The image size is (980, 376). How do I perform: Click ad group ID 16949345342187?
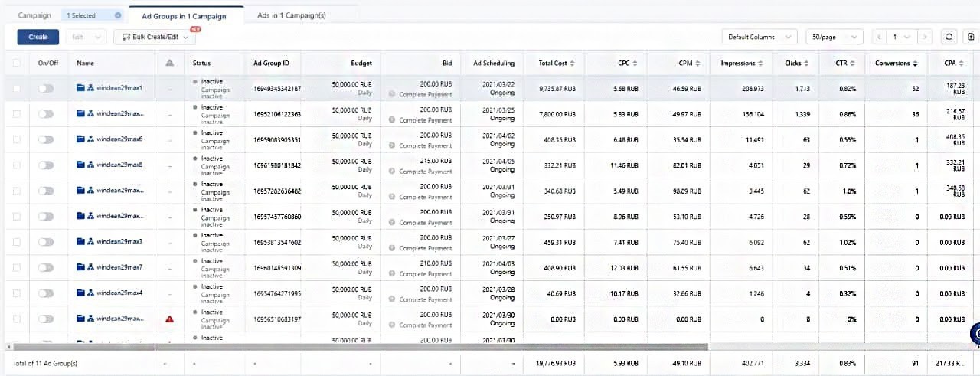pos(277,89)
